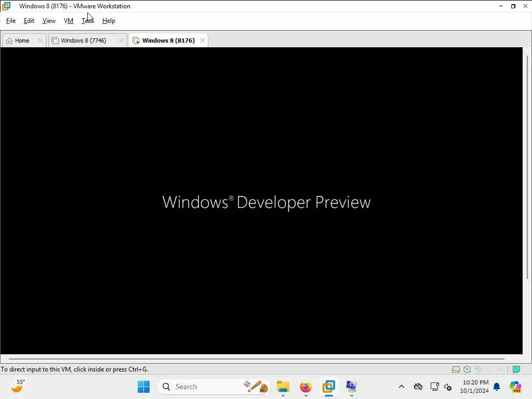Viewport: 532px width, 399px height.
Task: Open File Explorer from the taskbar
Action: [283, 387]
